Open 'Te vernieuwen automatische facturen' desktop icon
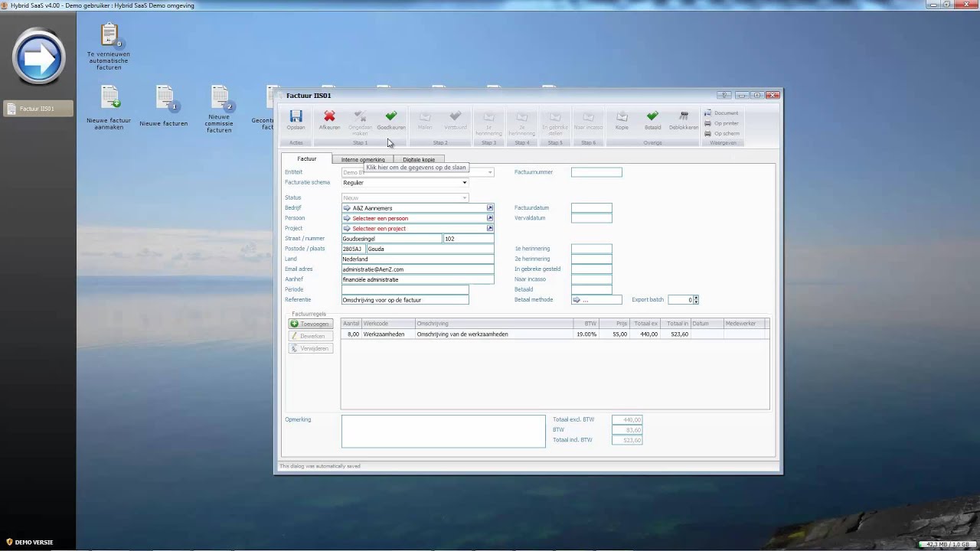This screenshot has width=980, height=551. coord(109,47)
